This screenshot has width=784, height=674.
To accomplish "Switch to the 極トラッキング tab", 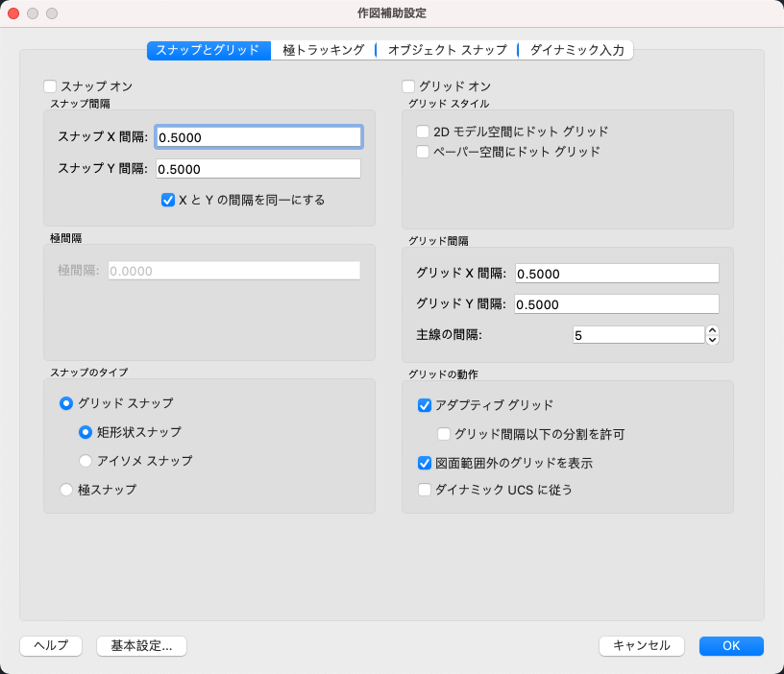I will (324, 50).
